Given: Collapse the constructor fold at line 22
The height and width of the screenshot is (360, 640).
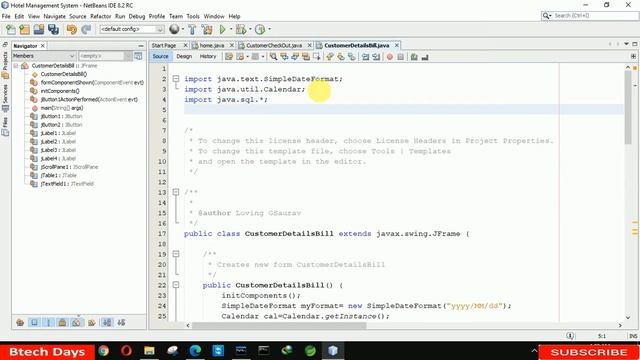Looking at the screenshot, I should click(176, 285).
